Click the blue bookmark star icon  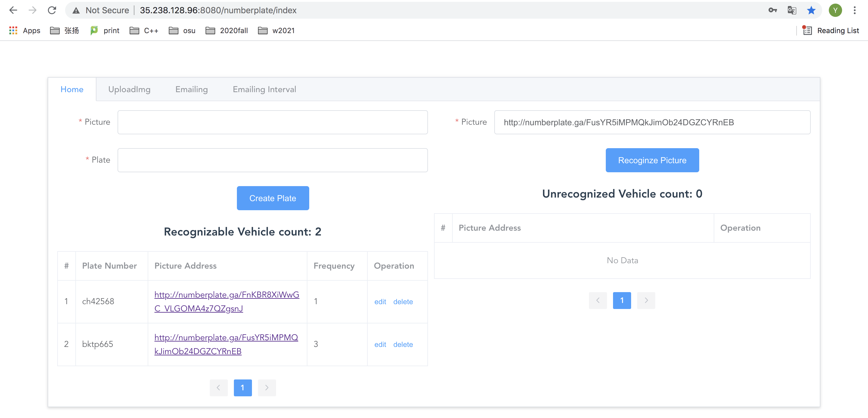click(x=811, y=10)
